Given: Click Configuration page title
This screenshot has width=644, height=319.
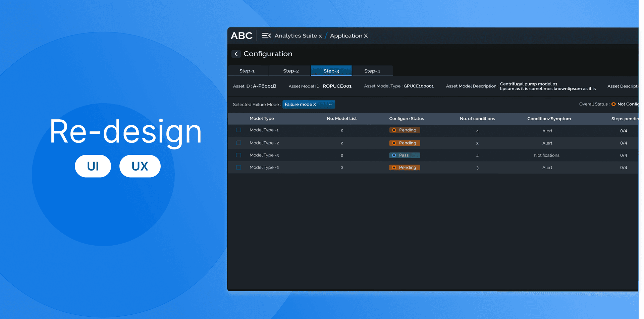Looking at the screenshot, I should point(268,54).
